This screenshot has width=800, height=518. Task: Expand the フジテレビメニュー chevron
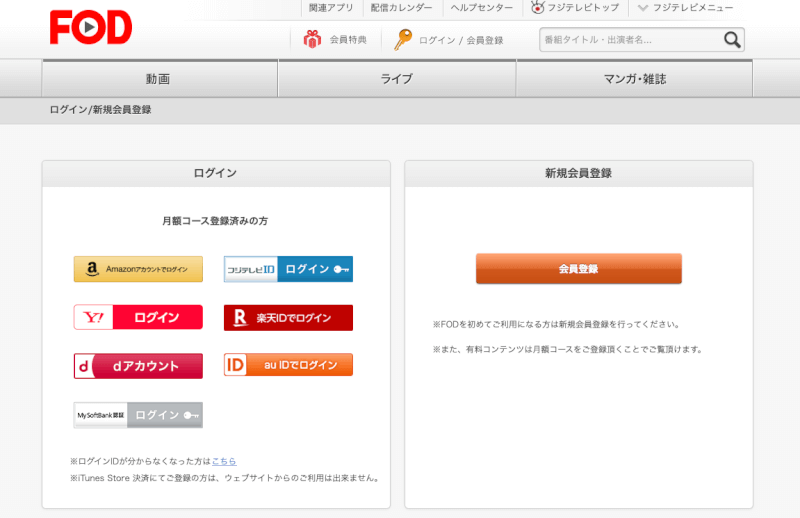point(643,8)
